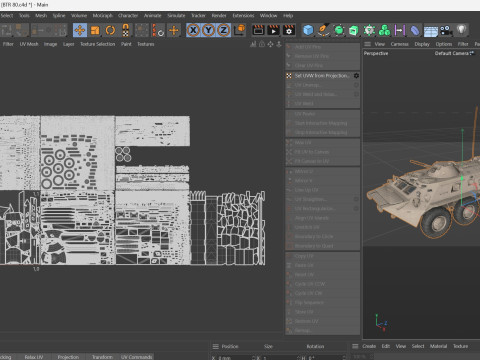Click the UV editor pan view icon
Viewport: 480px width, 360px height.
pyautogui.click(x=270, y=44)
